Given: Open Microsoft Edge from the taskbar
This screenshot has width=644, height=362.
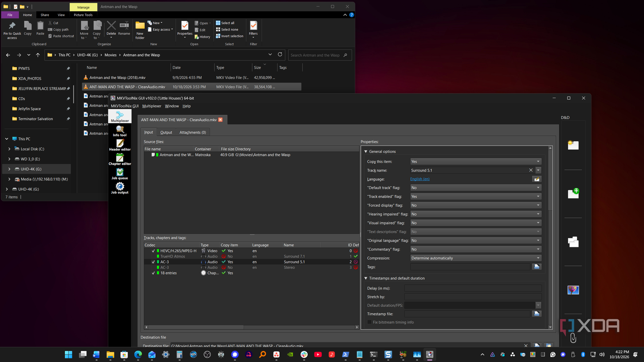Looking at the screenshot, I should [138, 354].
